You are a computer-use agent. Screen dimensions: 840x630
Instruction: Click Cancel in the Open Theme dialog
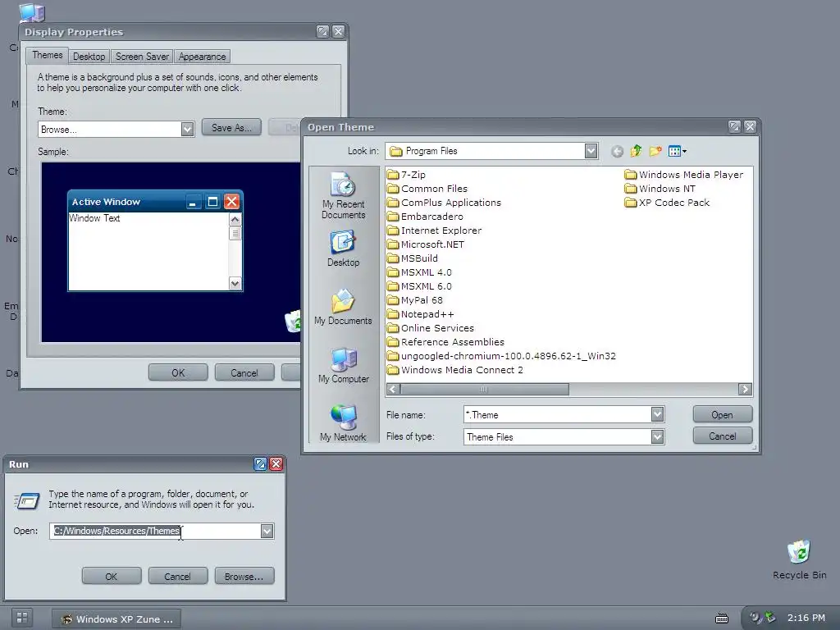point(722,436)
